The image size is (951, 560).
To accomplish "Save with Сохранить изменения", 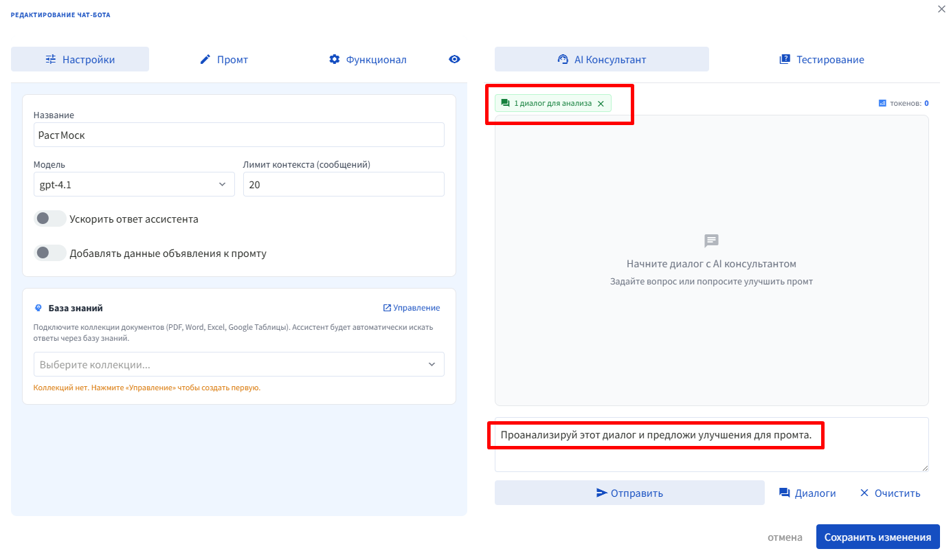I will (x=878, y=537).
